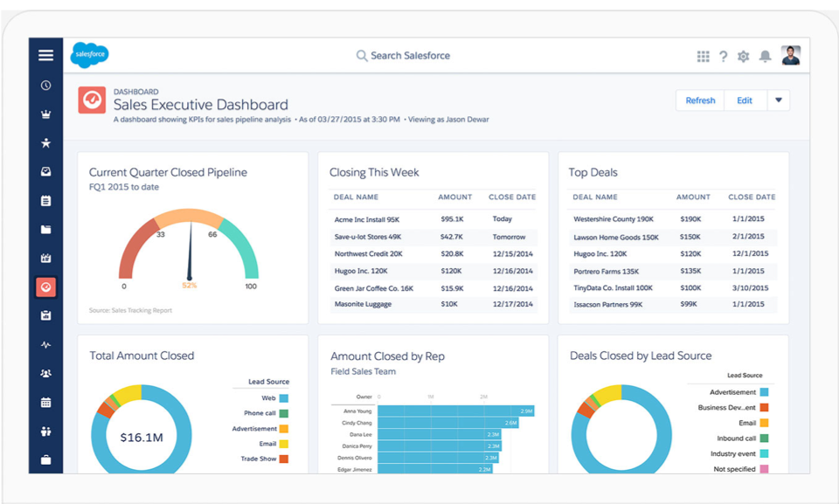Open Green Jar Coffee Co. 16K deal
The width and height of the screenshot is (839, 504).
[x=373, y=288]
